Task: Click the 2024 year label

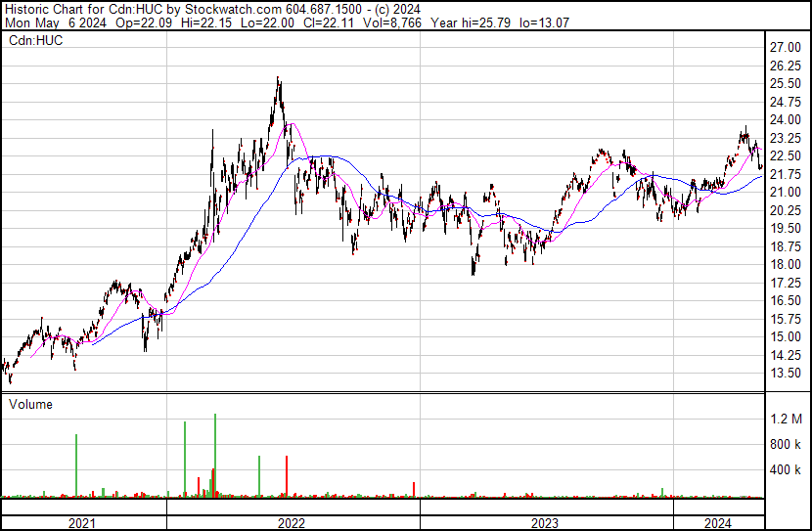Action: (718, 524)
